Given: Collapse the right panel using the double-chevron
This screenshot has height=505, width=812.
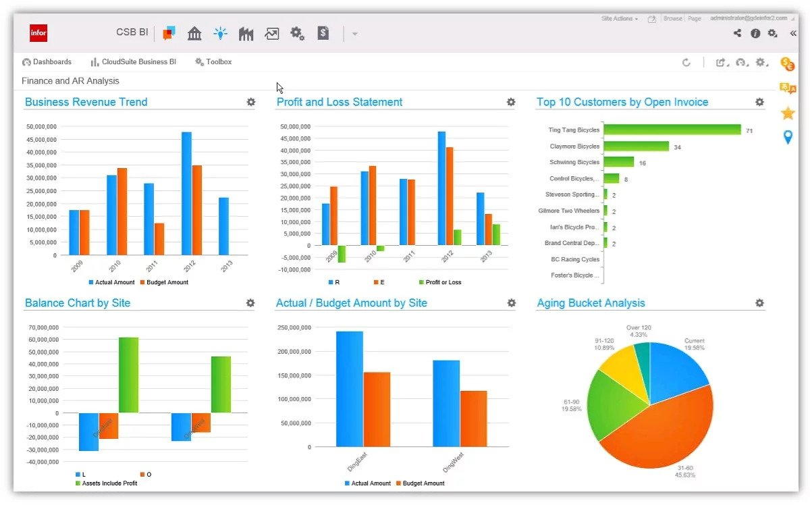Looking at the screenshot, I should (x=792, y=33).
